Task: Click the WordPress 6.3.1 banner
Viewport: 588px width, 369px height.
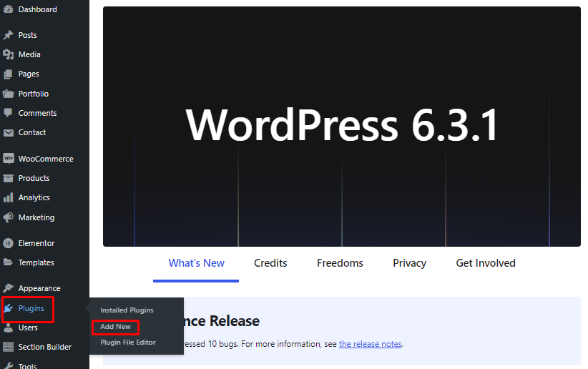Action: click(342, 127)
